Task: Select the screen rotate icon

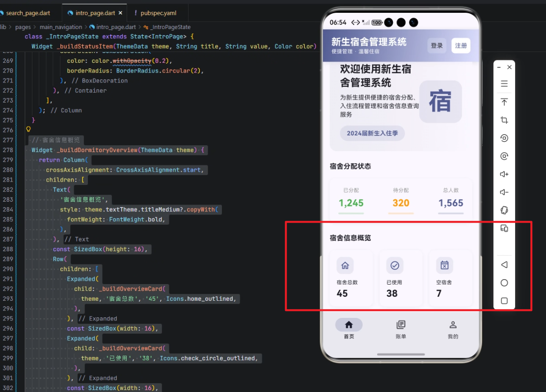Action: point(504,210)
